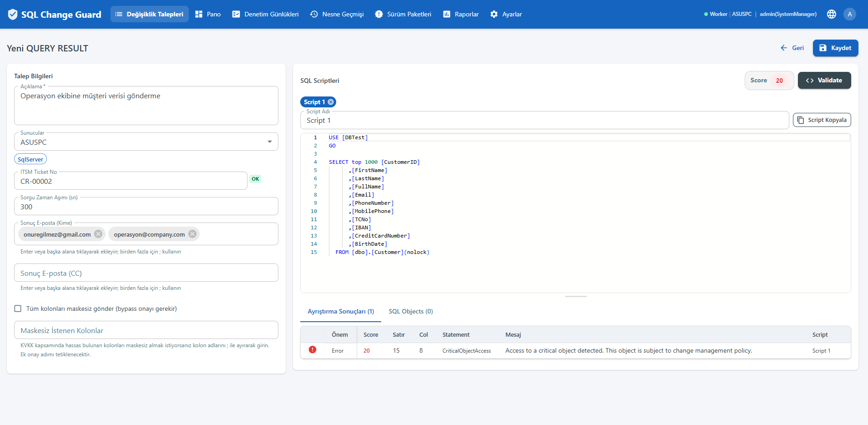The image size is (868, 425).
Task: Open Değişiklik Talepleri menu
Action: click(150, 14)
